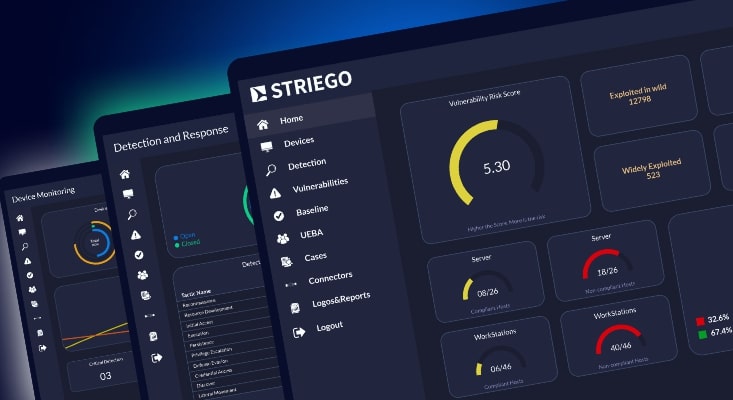Click the Device Monitoring title
733x400 pixels.
click(x=43, y=194)
